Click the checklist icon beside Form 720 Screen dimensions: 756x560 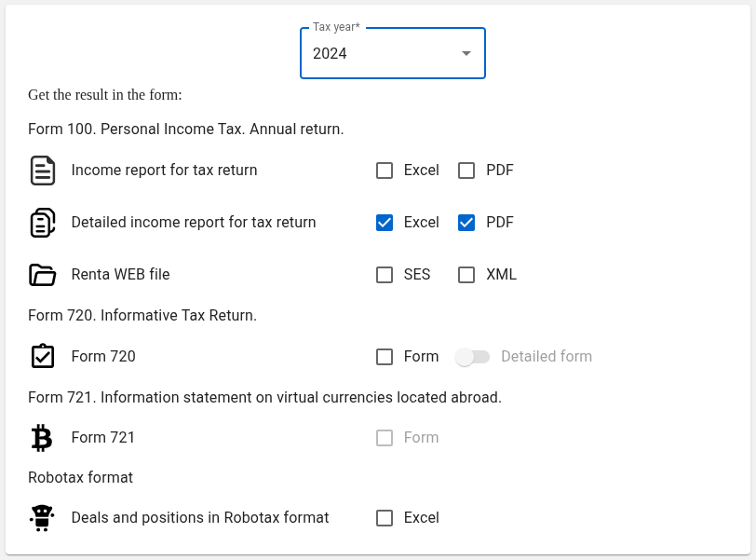tap(42, 356)
